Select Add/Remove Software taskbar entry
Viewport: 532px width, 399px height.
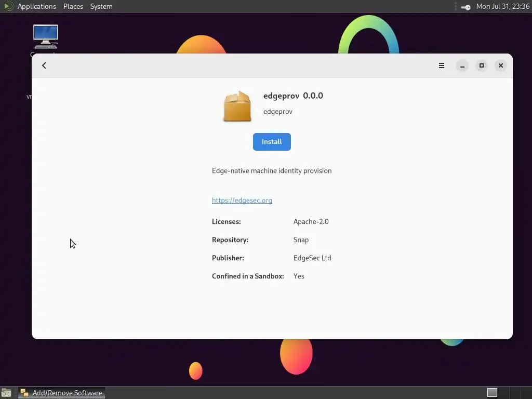click(61, 393)
